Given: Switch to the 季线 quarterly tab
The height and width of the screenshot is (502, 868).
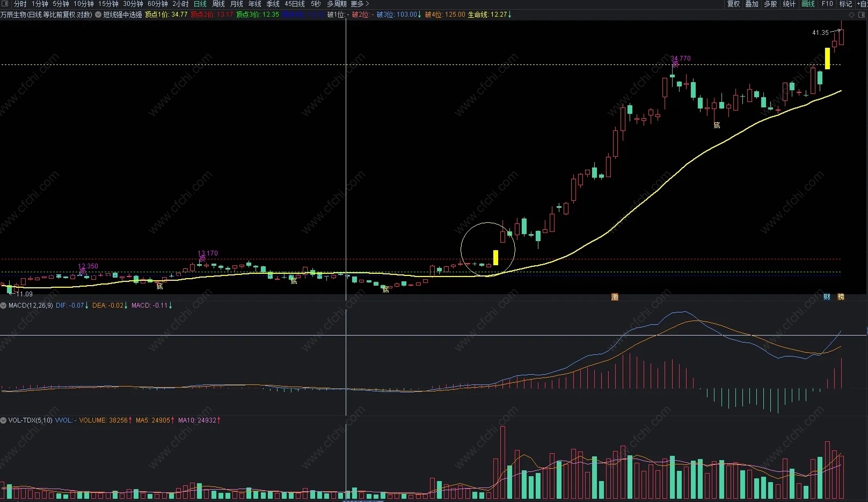Looking at the screenshot, I should tap(273, 4).
